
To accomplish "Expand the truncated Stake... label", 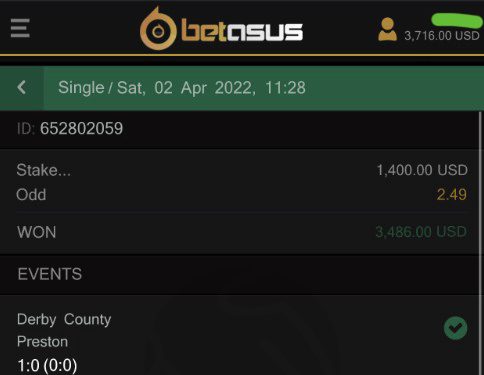I will tap(43, 170).
